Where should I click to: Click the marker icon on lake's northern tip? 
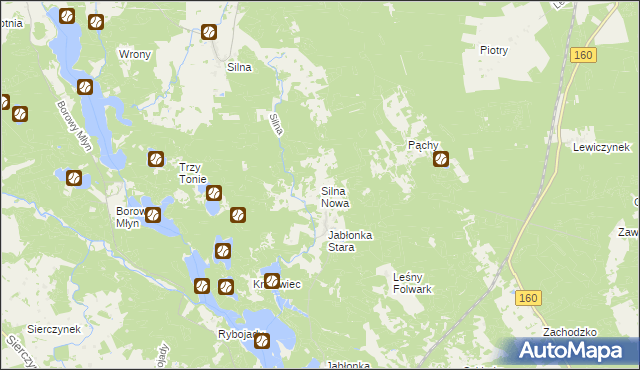tap(67, 16)
